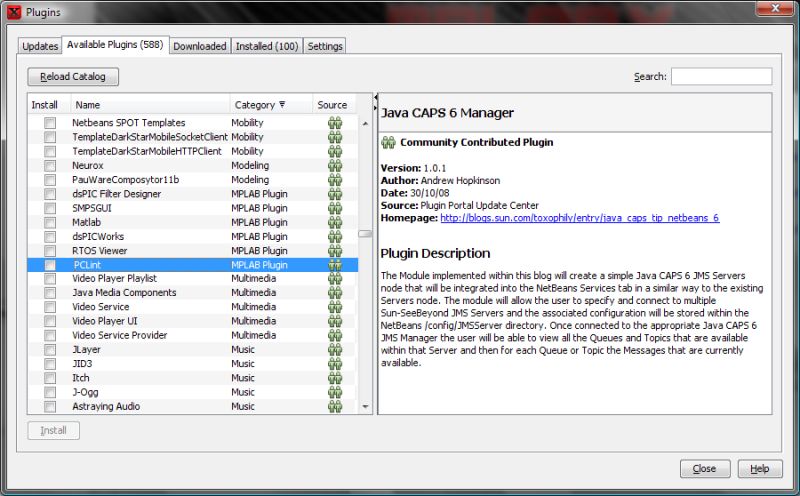This screenshot has height=496, width=800.
Task: Select Available Plugins (588) tab
Action: click(x=115, y=44)
